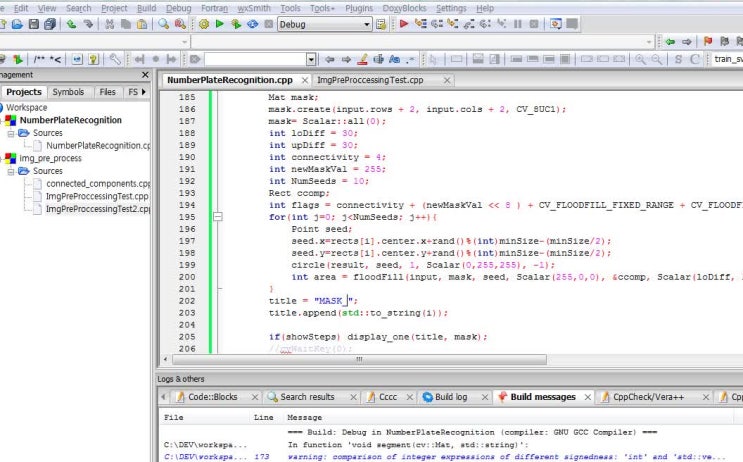Click the Save all files icon
This screenshot has height=462, width=743.
pos(50,24)
